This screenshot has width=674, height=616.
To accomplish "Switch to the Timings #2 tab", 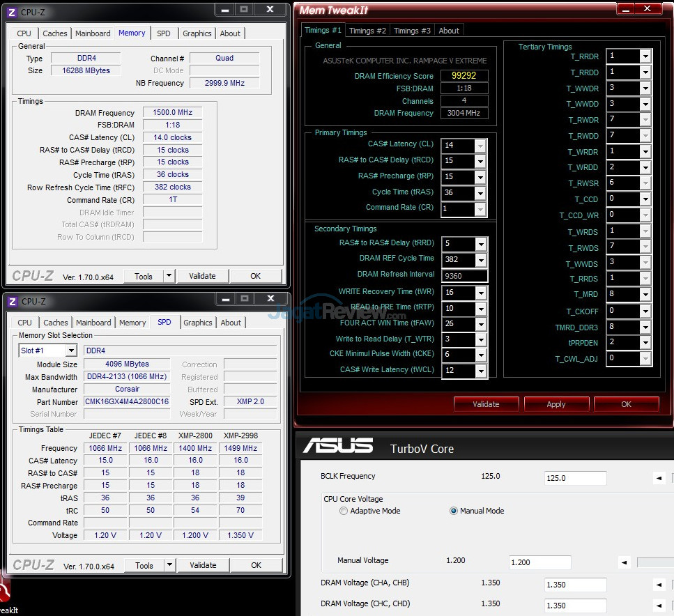I will click(x=367, y=31).
